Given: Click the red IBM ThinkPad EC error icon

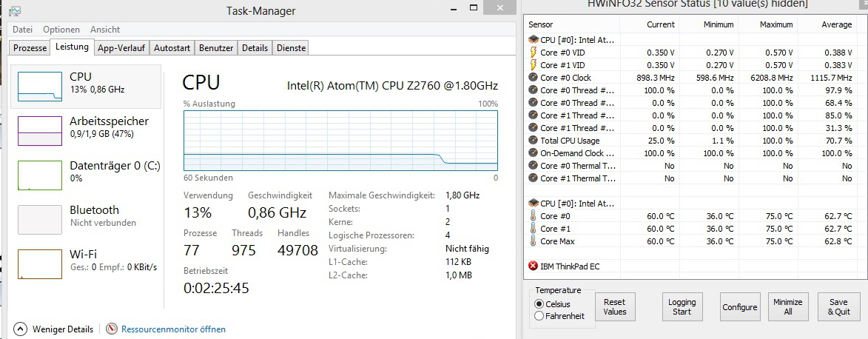Looking at the screenshot, I should point(533,266).
